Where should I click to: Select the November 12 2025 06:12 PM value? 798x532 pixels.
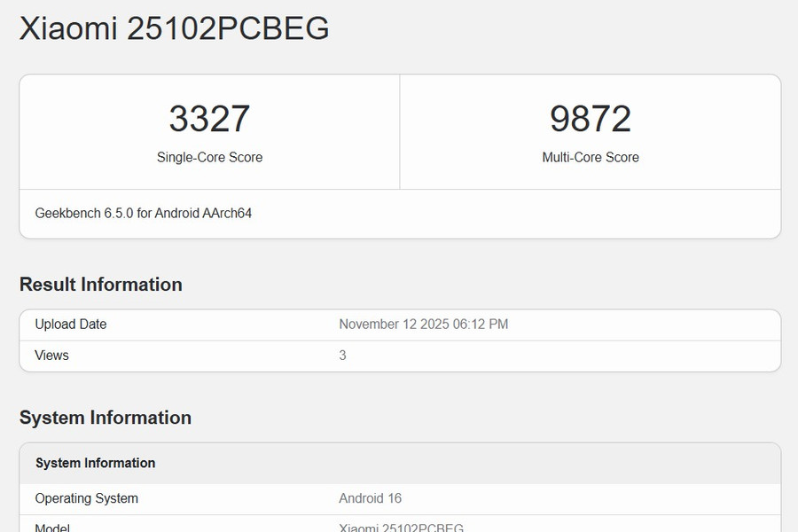pos(424,325)
